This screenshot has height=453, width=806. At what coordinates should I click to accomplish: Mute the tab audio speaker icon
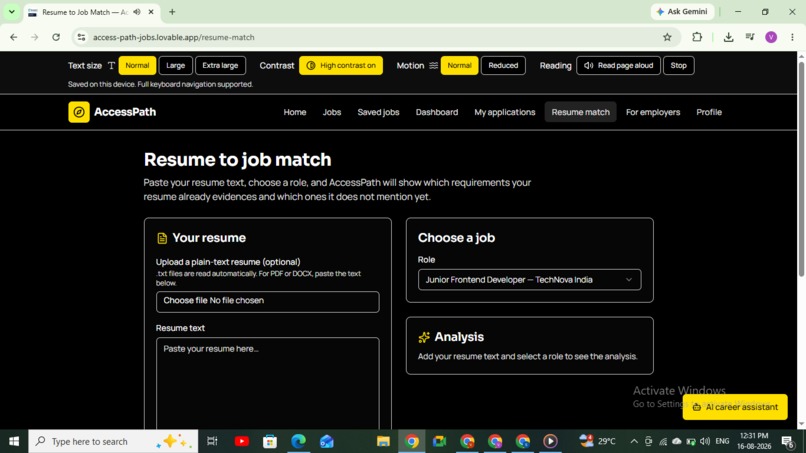(x=137, y=12)
